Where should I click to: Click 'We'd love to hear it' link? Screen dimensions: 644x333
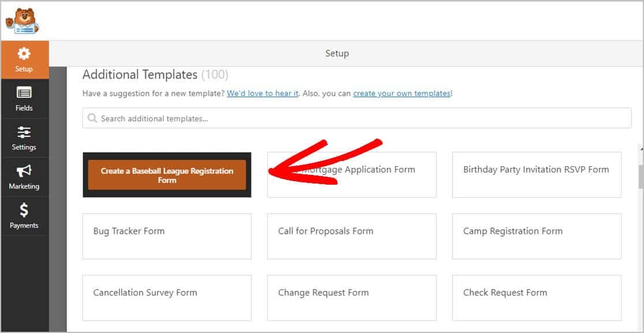[x=263, y=93]
